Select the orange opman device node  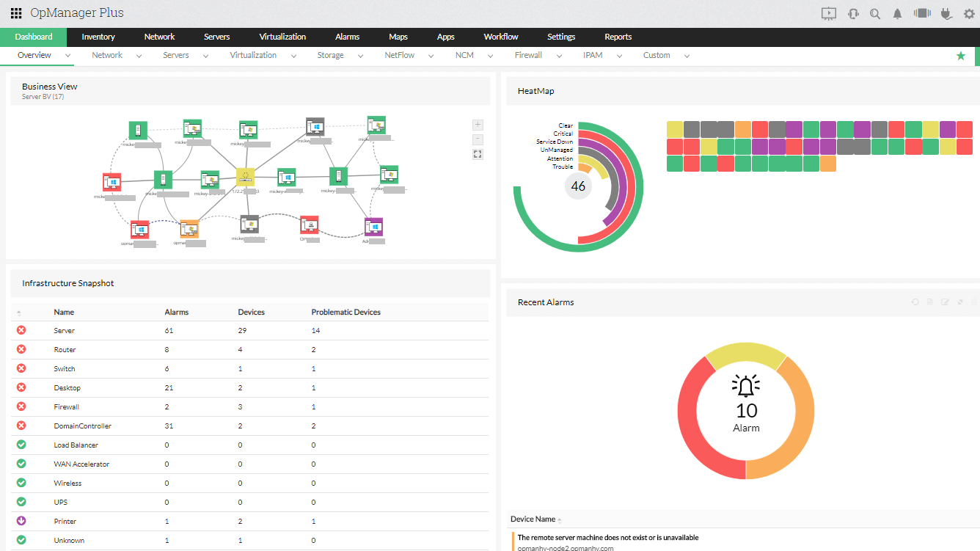189,229
